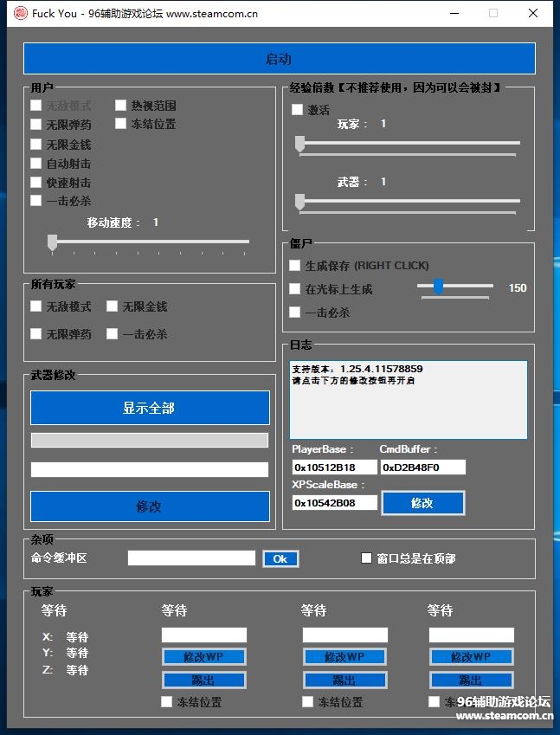560x735 pixels.
Task: Click the 武器 experience slider handle
Action: (x=300, y=202)
